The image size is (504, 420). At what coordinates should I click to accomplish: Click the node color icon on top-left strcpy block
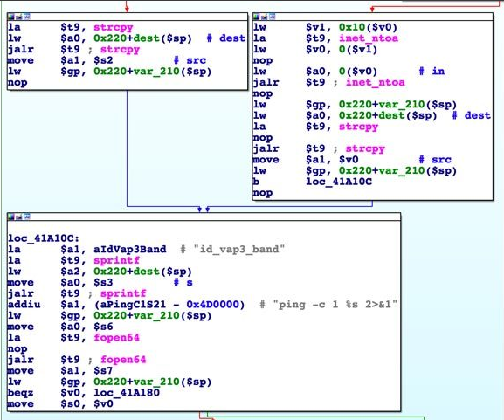coord(11,17)
